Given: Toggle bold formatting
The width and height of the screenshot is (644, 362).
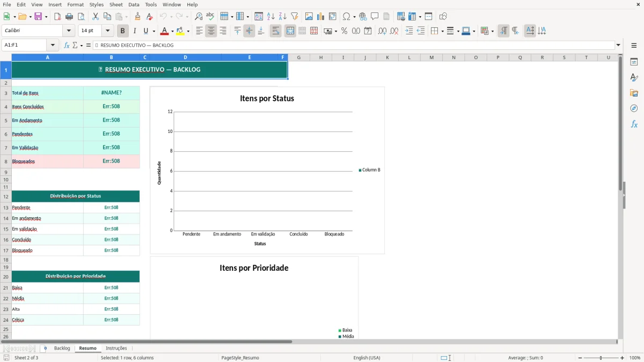Looking at the screenshot, I should (123, 31).
